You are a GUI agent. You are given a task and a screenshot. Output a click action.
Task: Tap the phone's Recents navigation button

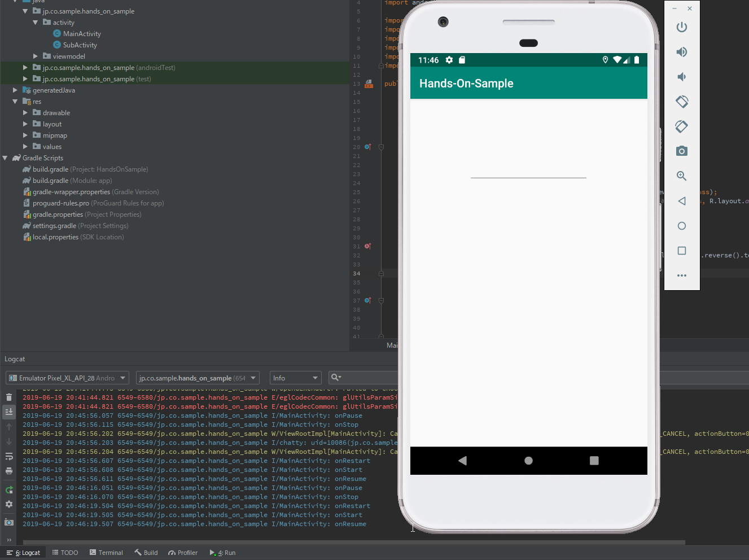(594, 461)
